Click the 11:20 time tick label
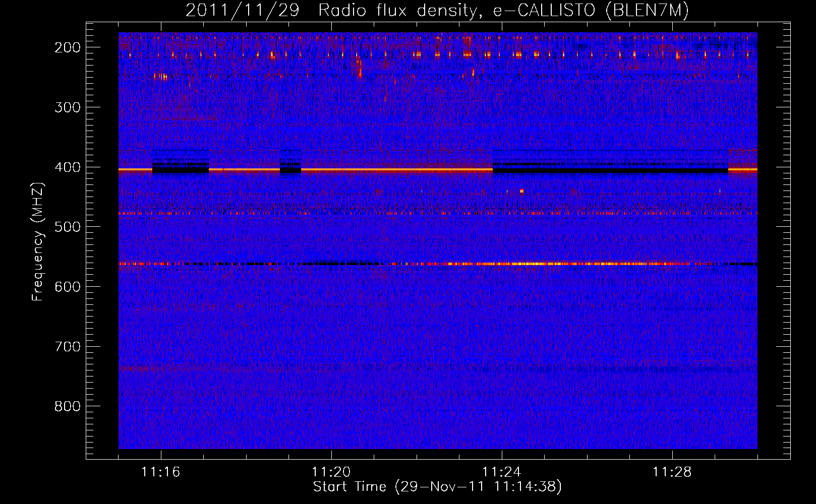Image resolution: width=816 pixels, height=504 pixels. click(331, 472)
